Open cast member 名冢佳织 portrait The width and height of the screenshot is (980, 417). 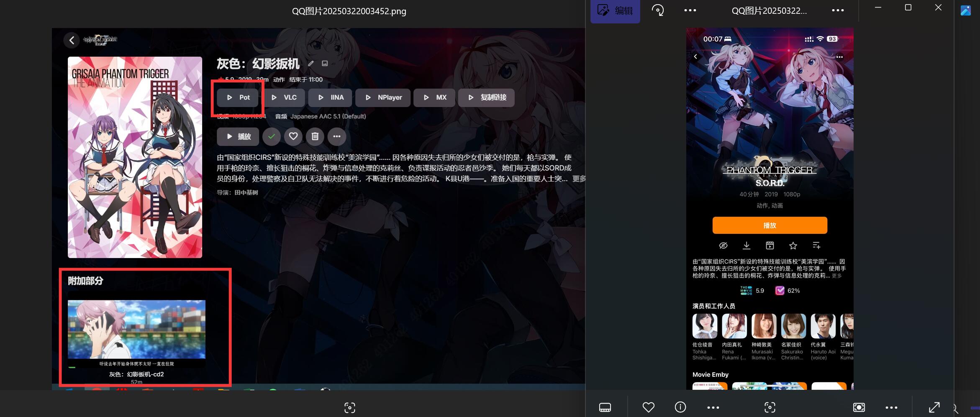793,326
